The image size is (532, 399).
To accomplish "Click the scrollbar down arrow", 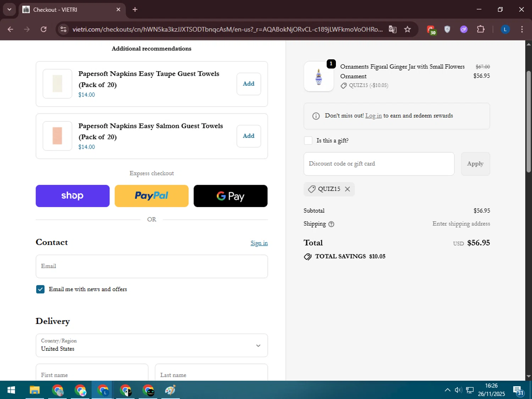I will click(528, 377).
